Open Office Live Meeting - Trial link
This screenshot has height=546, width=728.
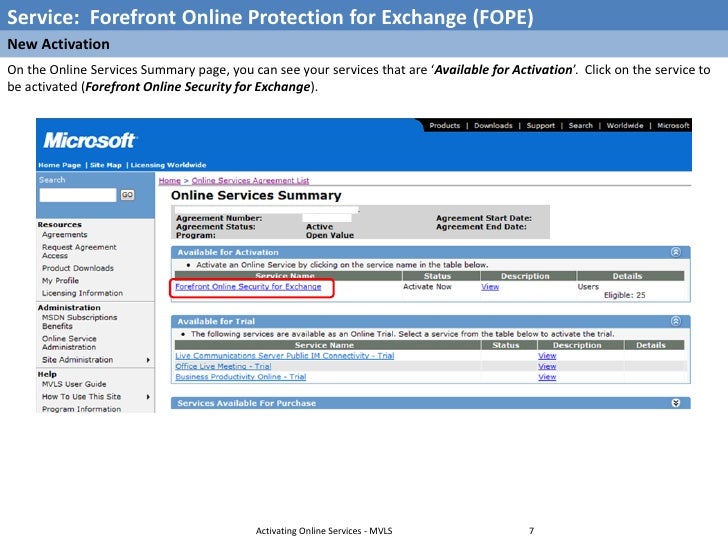(223, 366)
